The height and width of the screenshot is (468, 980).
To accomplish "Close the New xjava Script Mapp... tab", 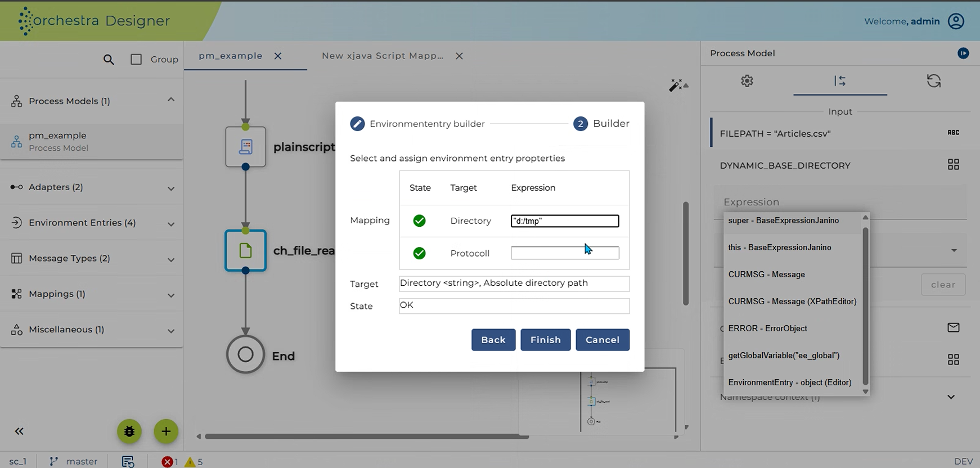I will click(459, 56).
